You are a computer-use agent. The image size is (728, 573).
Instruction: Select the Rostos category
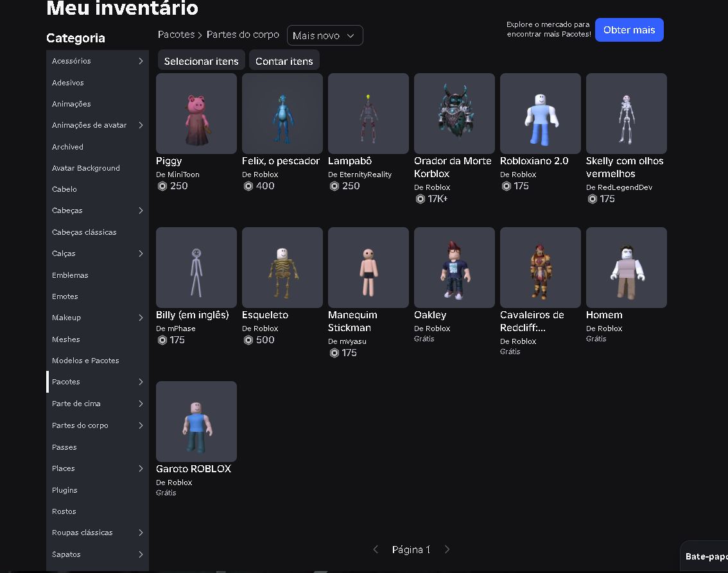click(98, 511)
